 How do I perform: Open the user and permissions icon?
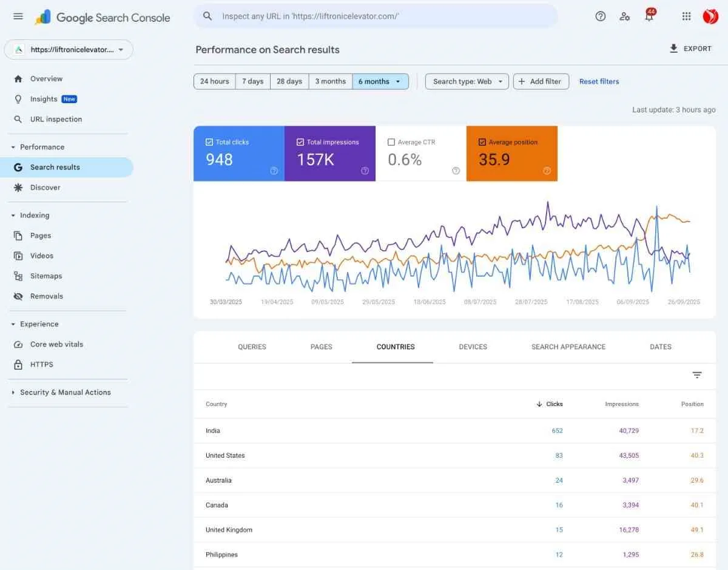coord(624,16)
